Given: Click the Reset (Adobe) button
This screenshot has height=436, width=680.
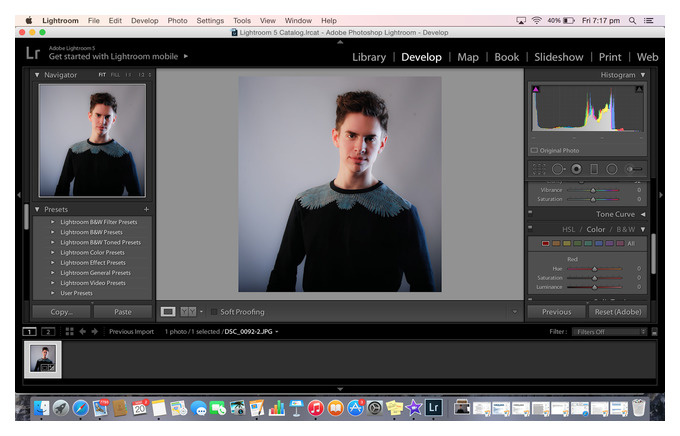Looking at the screenshot, I should click(618, 311).
